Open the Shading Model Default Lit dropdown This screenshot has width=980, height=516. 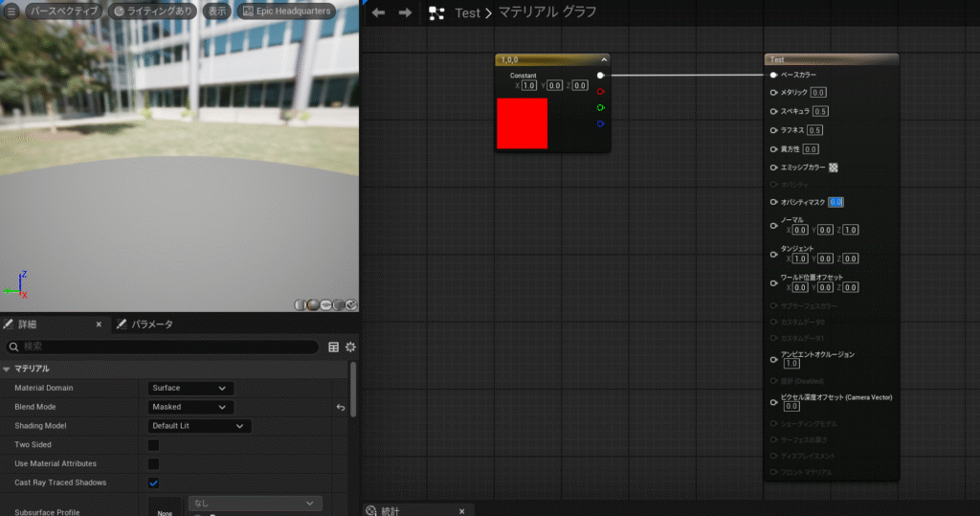click(199, 426)
